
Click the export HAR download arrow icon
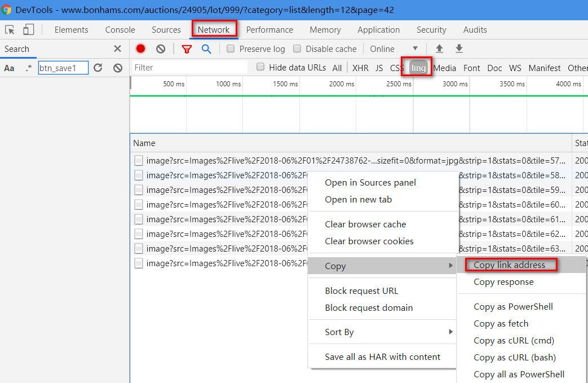(x=459, y=49)
